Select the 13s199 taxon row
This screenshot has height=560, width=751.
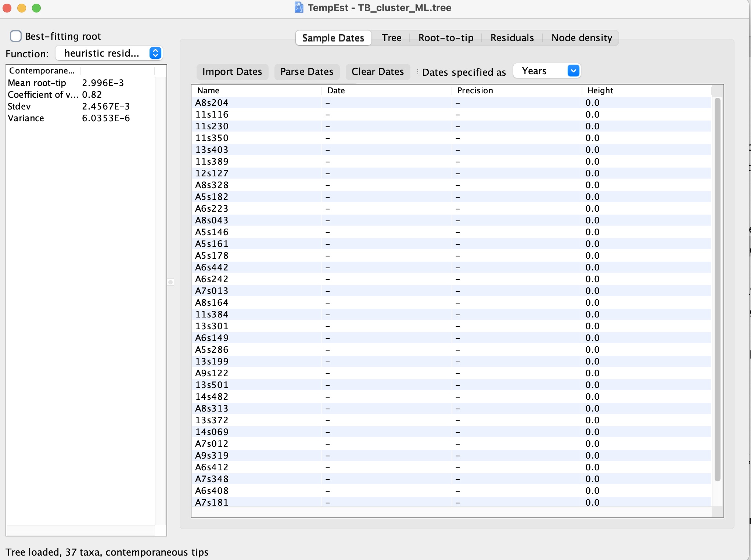click(451, 362)
